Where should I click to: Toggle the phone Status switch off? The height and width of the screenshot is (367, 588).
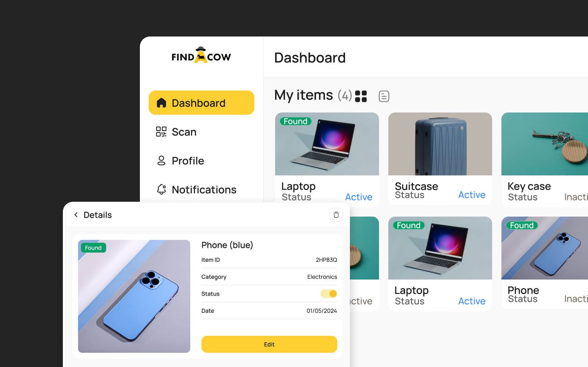coord(328,294)
